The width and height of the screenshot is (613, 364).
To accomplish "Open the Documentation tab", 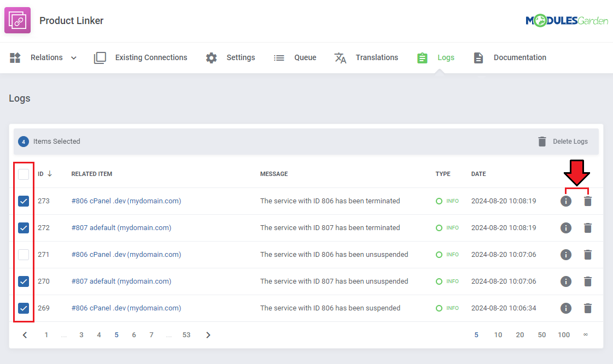I will point(519,57).
